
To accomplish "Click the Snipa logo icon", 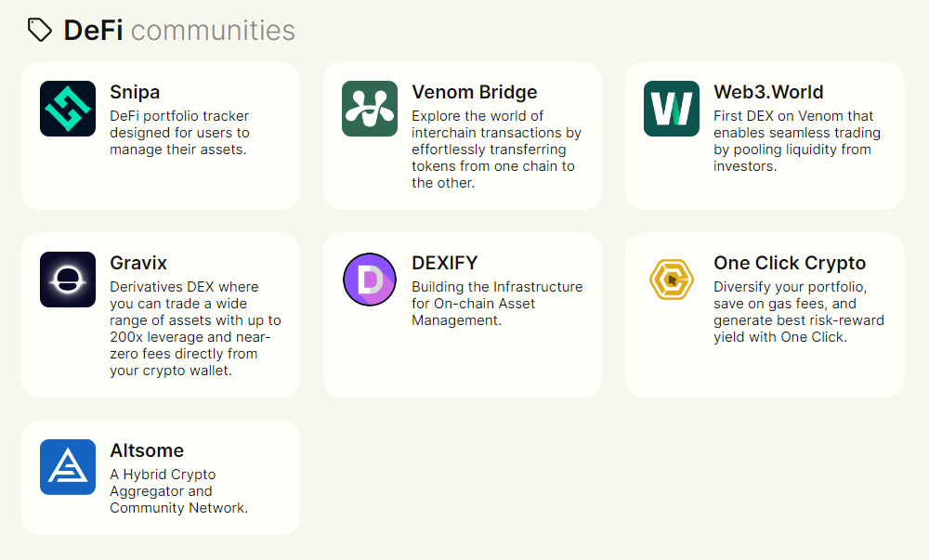I will tap(68, 109).
